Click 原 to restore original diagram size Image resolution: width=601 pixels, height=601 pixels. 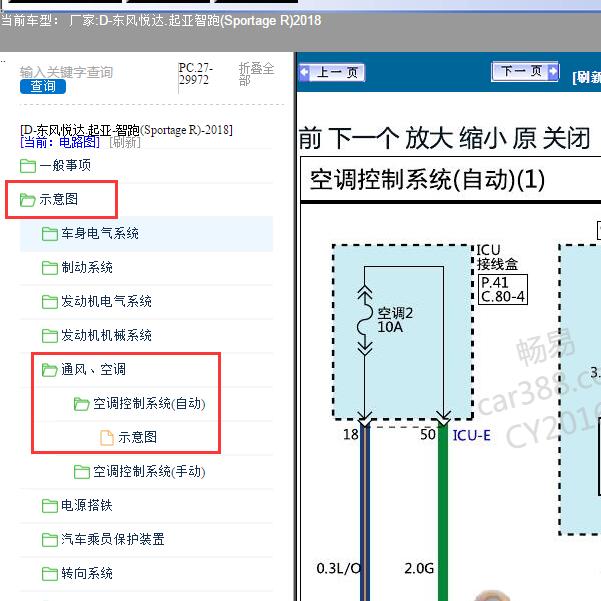525,138
